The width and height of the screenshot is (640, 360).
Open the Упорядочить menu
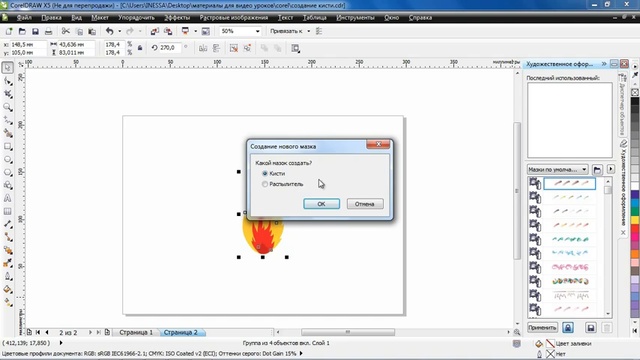click(x=136, y=18)
